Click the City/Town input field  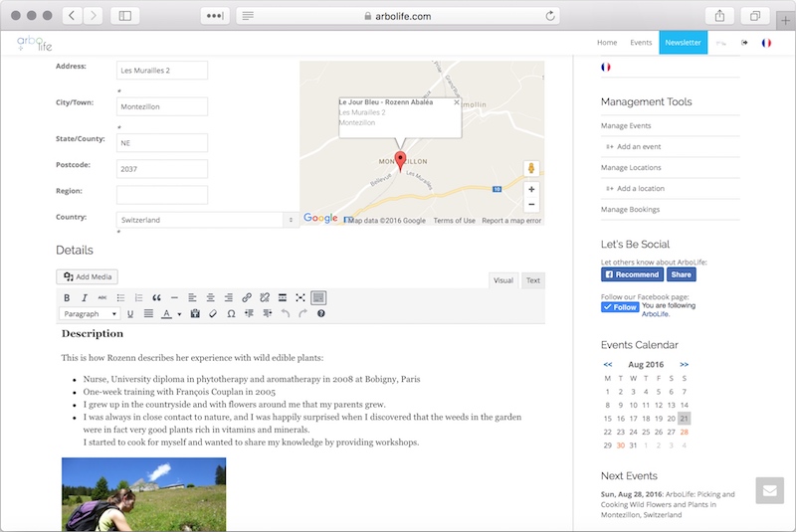[162, 106]
